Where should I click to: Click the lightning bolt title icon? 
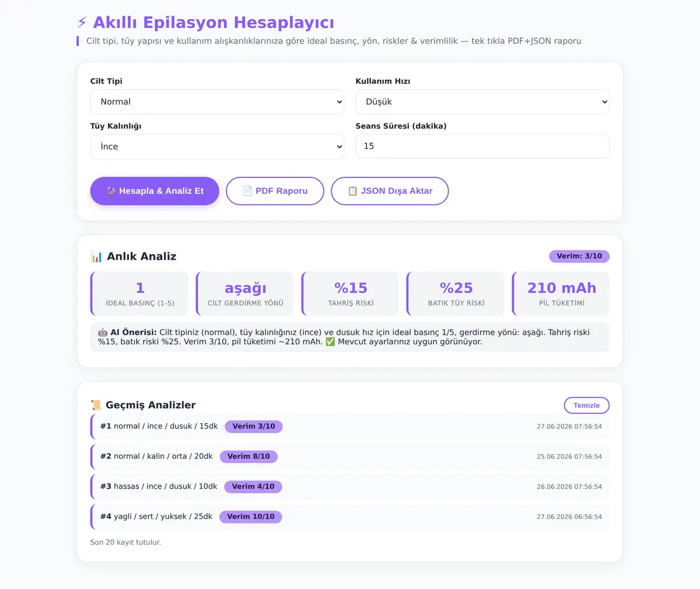(x=82, y=23)
